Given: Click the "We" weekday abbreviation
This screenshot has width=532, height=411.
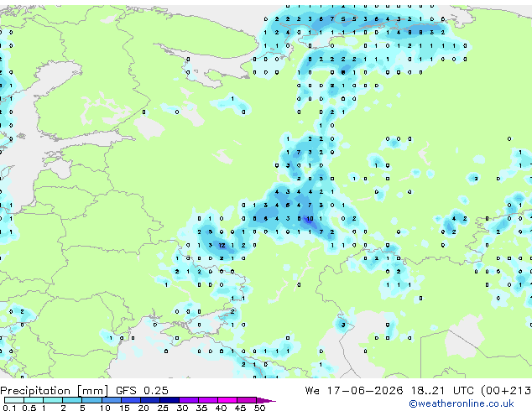Looking at the screenshot, I should click(312, 390).
